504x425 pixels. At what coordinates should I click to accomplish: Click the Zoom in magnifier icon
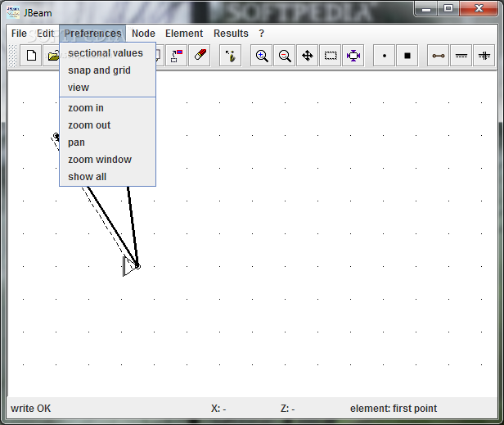click(261, 56)
